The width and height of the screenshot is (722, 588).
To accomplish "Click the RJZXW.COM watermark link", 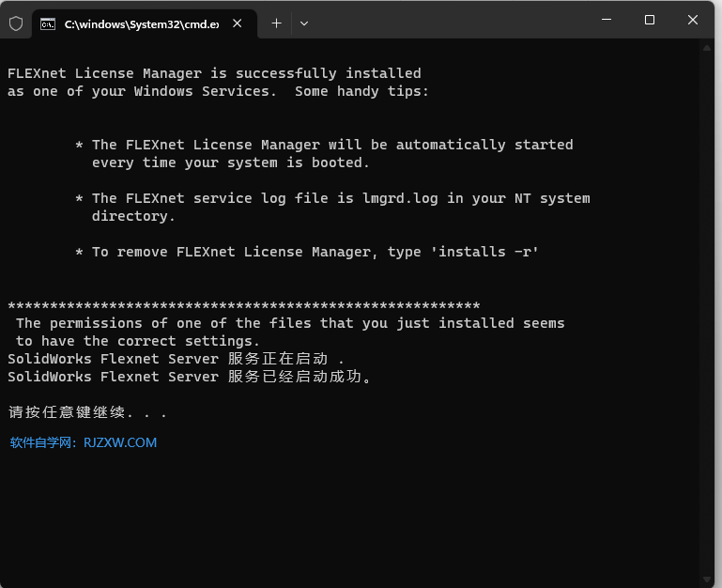I will click(x=120, y=442).
